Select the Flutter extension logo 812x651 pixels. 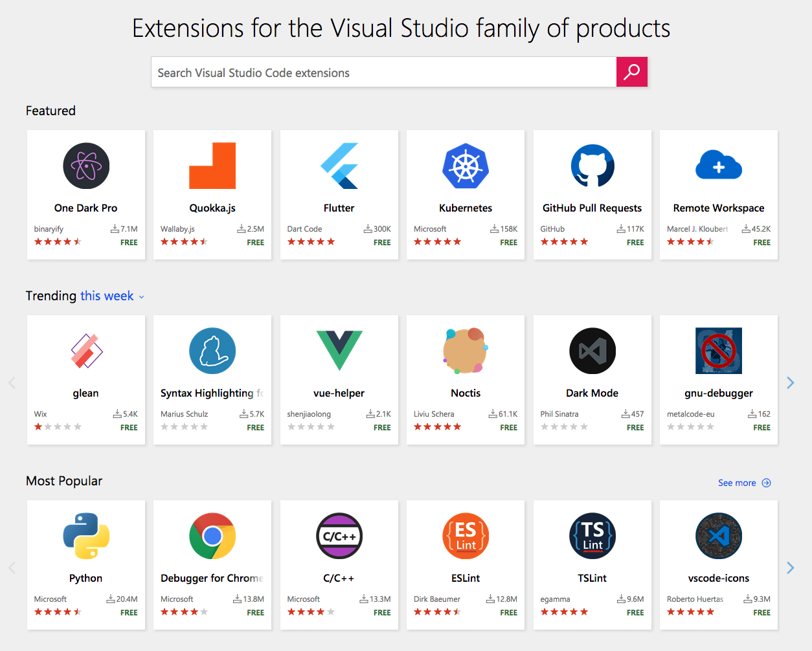339,166
